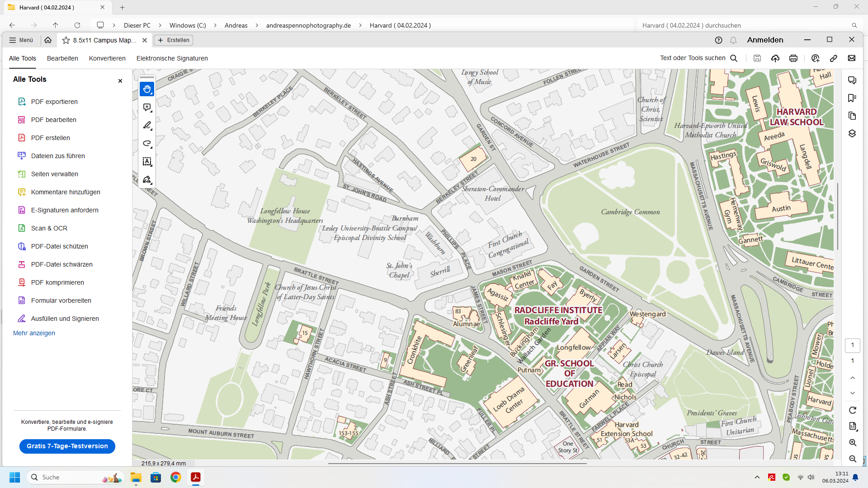Open Ausfüllen und Signieren tool
The height and width of the screenshot is (488, 868).
click(x=65, y=319)
